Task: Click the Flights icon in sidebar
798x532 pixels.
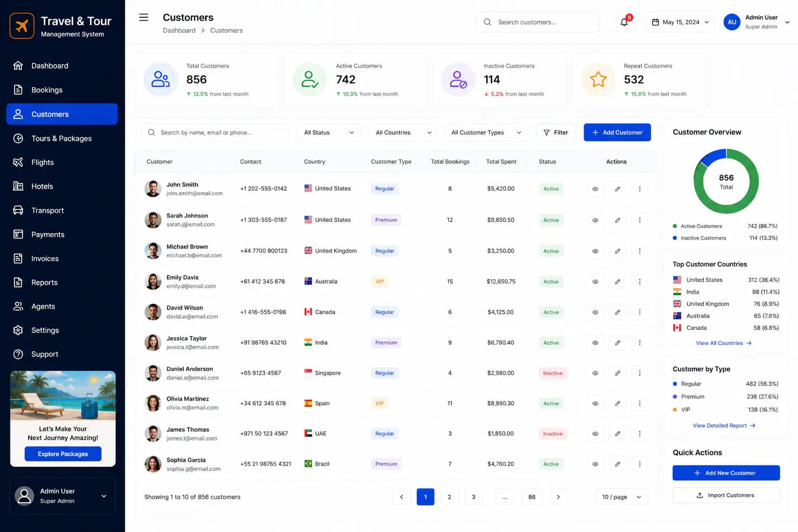Action: (18, 163)
